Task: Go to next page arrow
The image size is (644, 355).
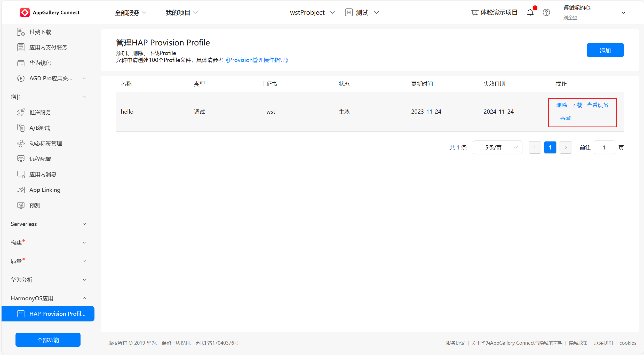Action: 566,147
